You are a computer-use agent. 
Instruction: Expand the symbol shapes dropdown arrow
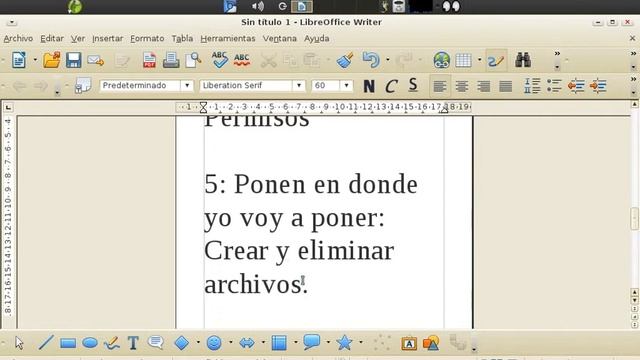point(231,342)
